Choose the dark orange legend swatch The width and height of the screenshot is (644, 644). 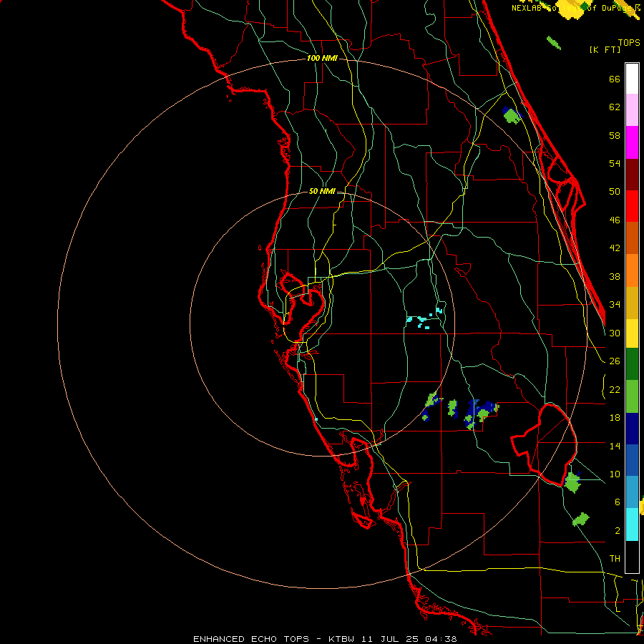(632, 238)
